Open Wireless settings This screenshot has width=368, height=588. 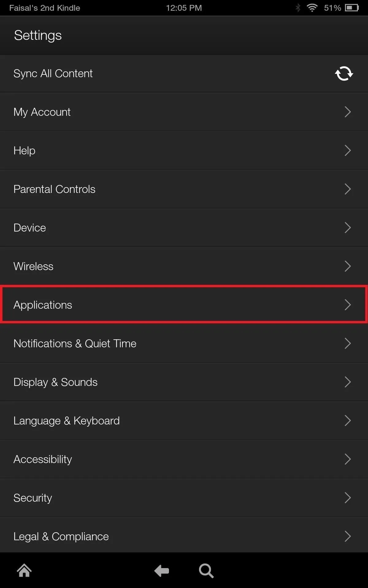pos(184,266)
